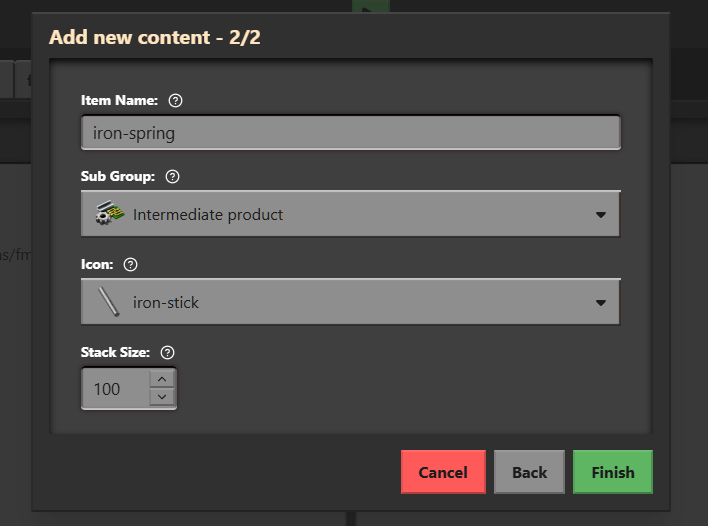Go Back to the previous step
The image size is (708, 526).
click(530, 472)
